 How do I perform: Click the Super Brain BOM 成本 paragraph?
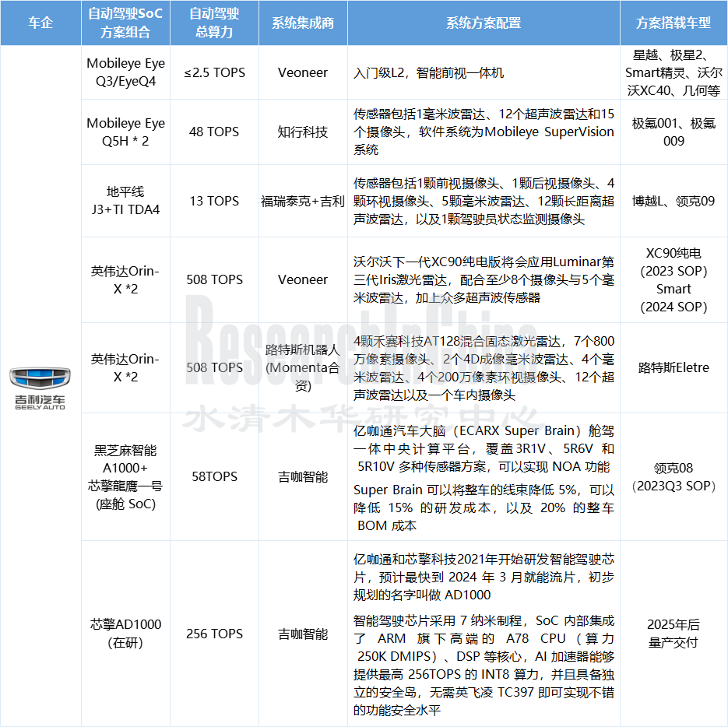[484, 507]
